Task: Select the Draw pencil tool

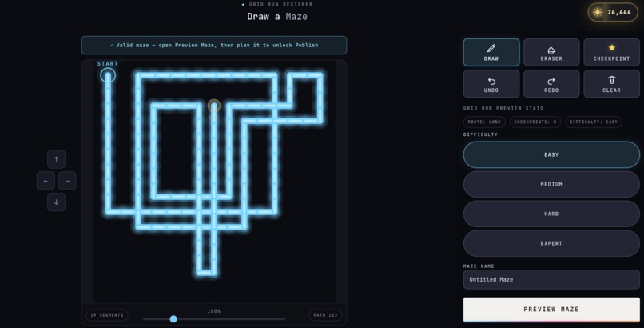Action: click(491, 52)
